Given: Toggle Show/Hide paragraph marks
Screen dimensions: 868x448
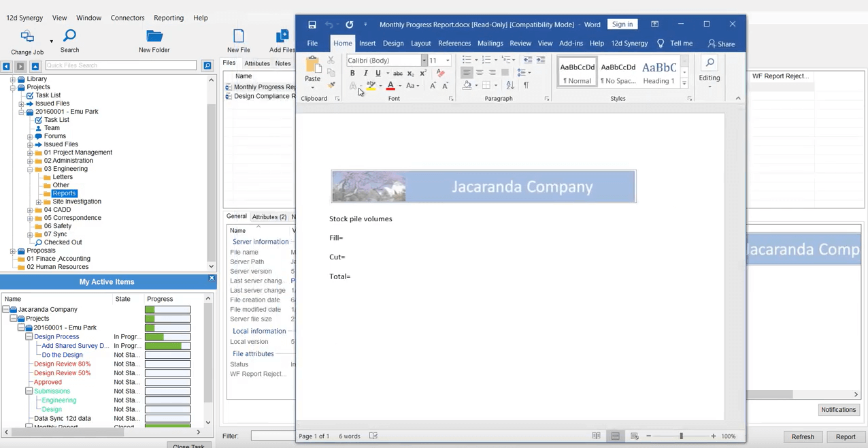Looking at the screenshot, I should click(526, 85).
